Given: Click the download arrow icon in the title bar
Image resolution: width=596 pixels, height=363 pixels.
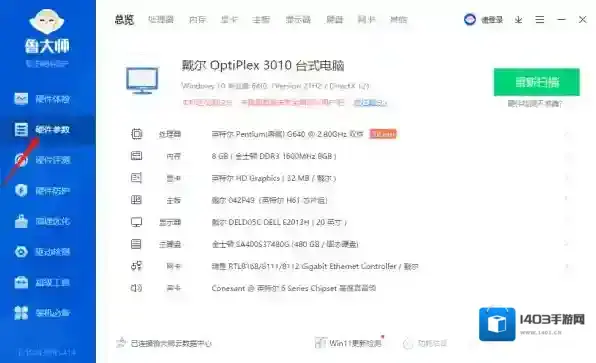Looking at the screenshot, I should coord(518,20).
